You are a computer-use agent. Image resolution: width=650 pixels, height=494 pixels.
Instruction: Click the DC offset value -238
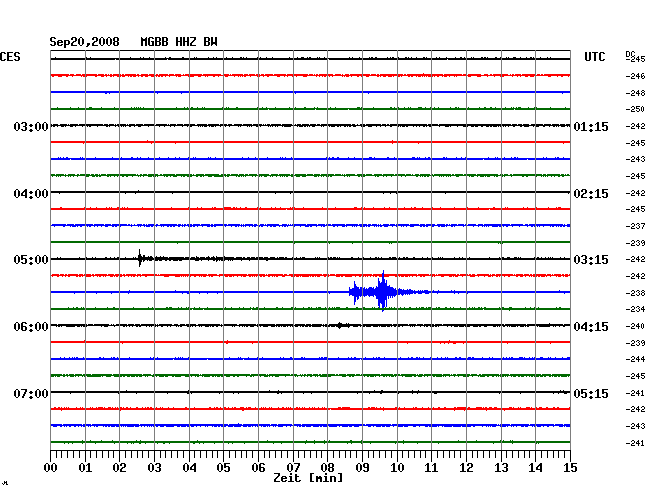[635, 293]
